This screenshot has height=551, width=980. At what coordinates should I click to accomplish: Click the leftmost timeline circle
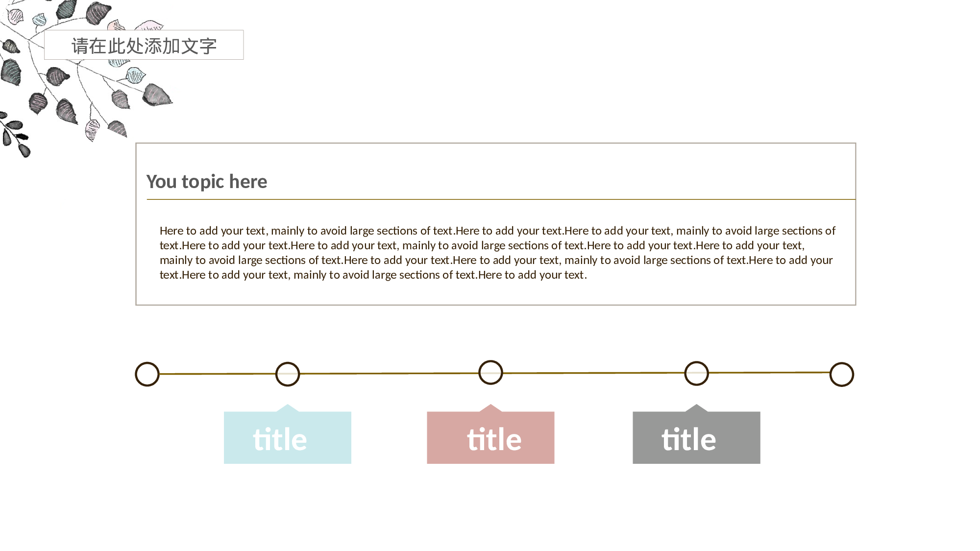pos(147,374)
